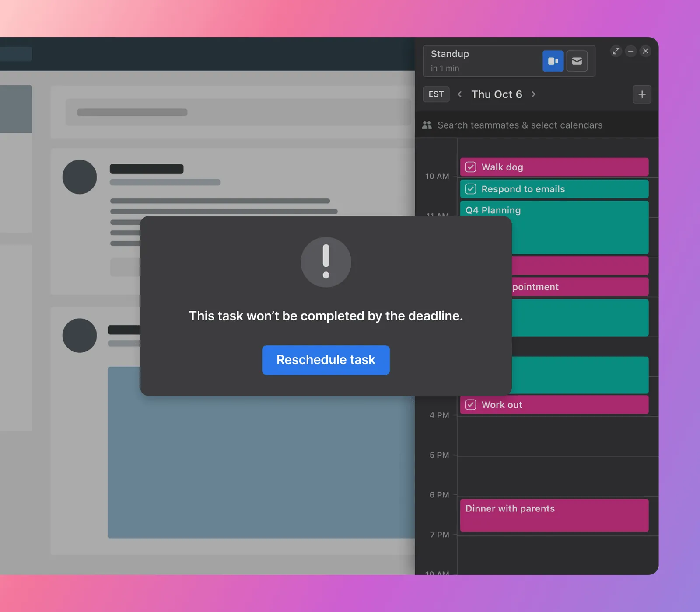Close the calendar panel

click(x=645, y=51)
